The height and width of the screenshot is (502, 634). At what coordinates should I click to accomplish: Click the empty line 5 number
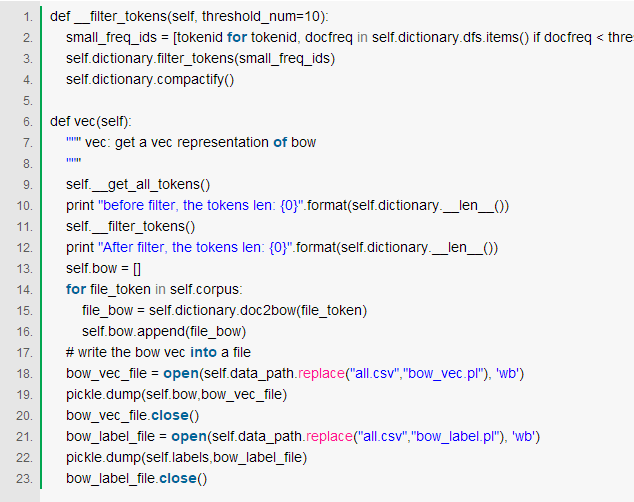27,100
